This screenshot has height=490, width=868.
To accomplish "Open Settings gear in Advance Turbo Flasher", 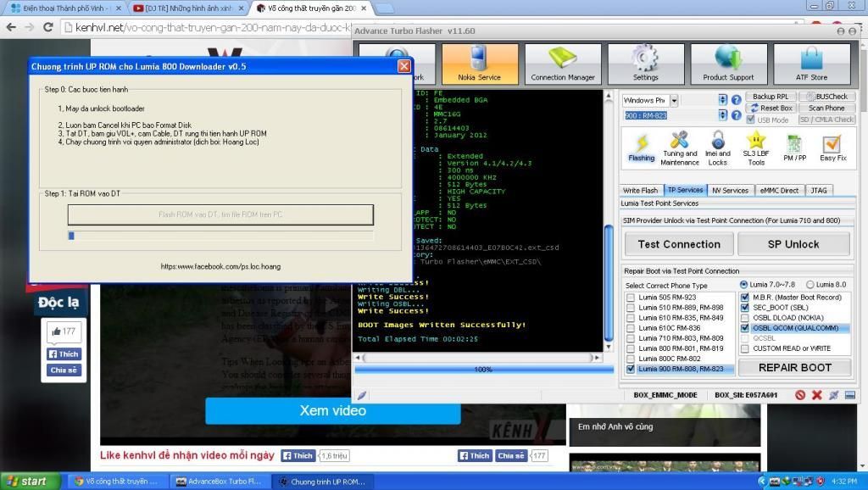I will click(645, 64).
